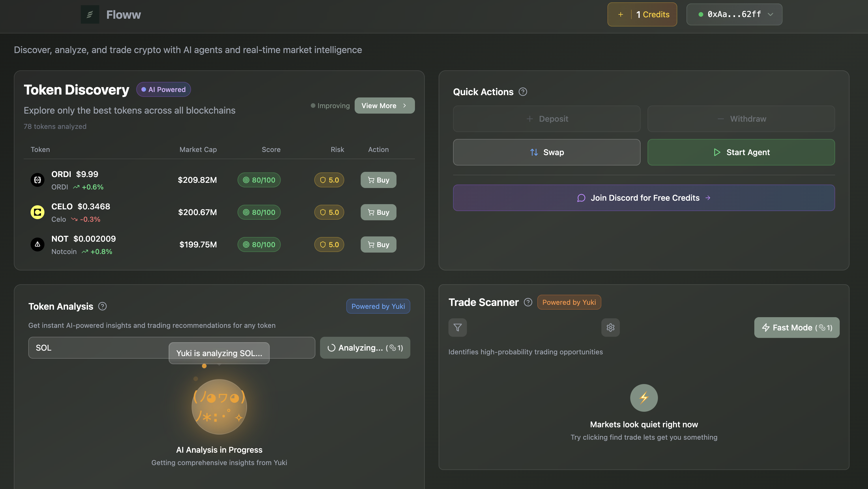Click the Trade Scanner help icon

tap(528, 302)
